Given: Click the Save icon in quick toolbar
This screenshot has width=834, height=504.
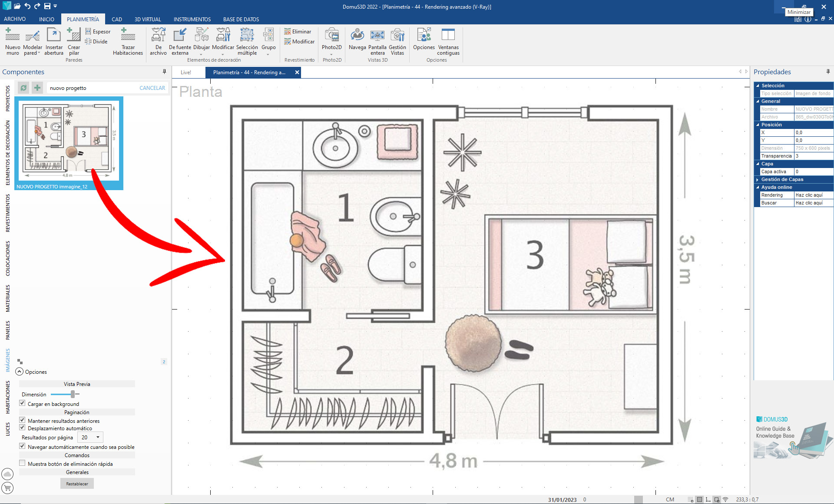Looking at the screenshot, I should tap(47, 6).
